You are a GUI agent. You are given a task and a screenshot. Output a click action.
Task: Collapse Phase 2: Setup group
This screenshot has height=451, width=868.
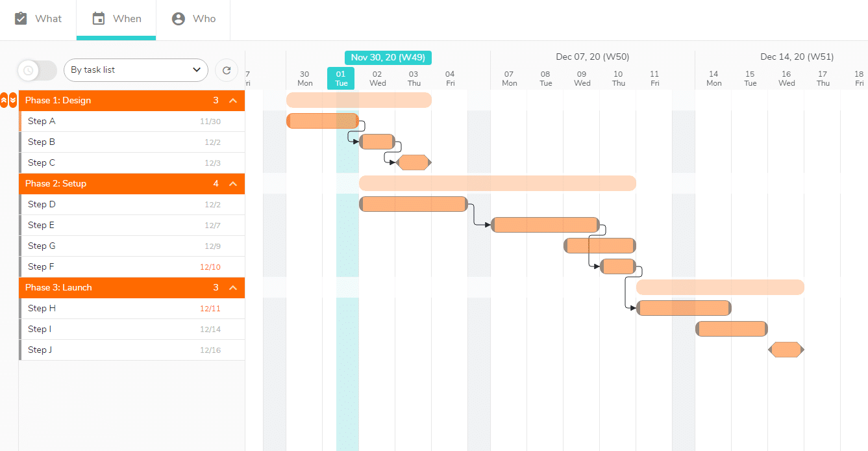pos(233,184)
